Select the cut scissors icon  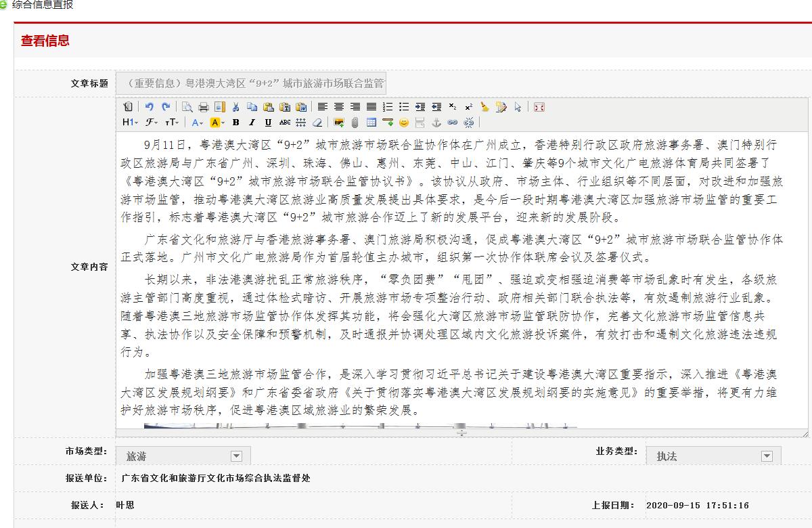(x=236, y=107)
